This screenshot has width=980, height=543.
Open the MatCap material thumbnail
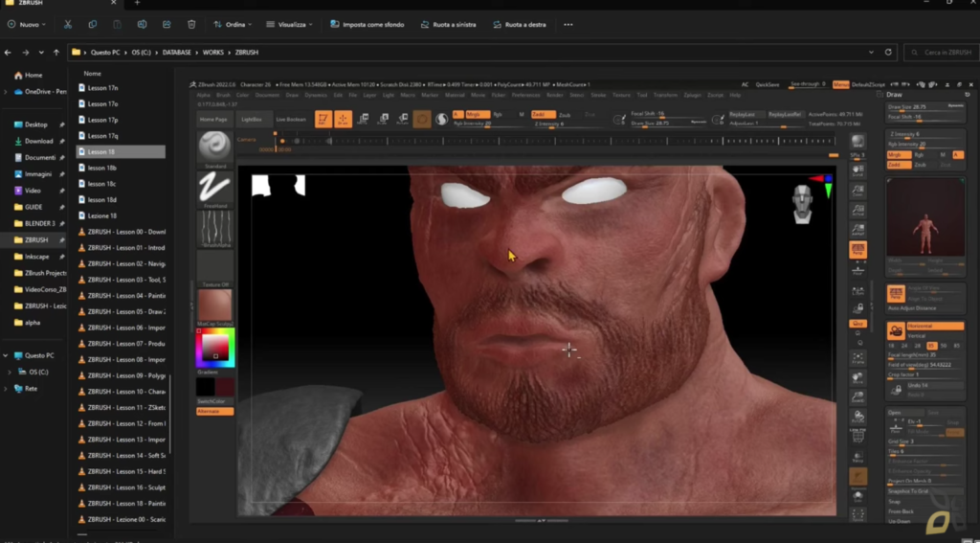[214, 305]
